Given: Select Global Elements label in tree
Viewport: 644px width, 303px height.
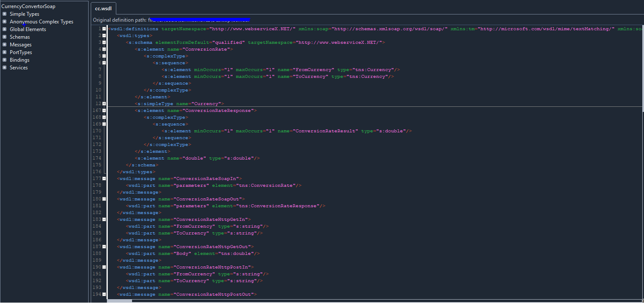Looking at the screenshot, I should coord(28,29).
